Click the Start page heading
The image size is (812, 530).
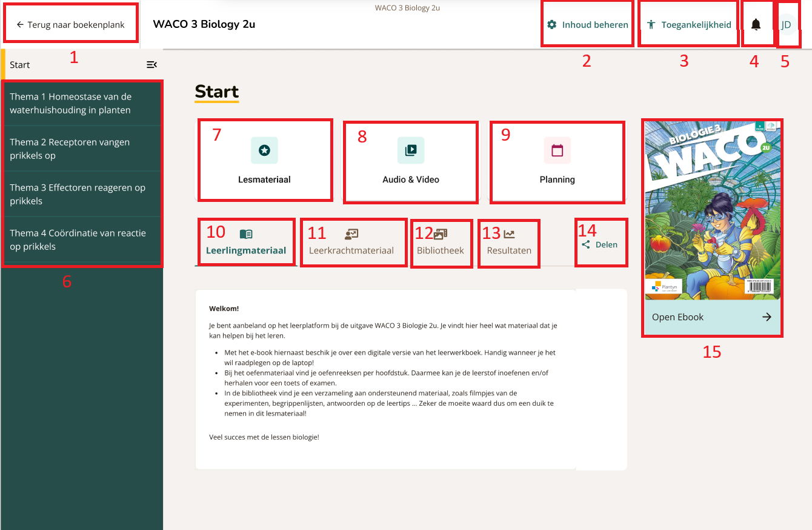click(x=217, y=92)
